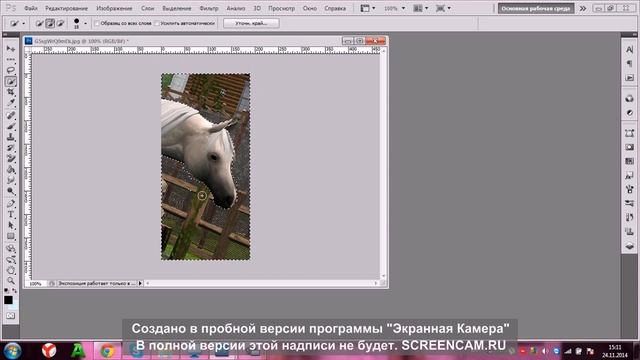Open the Анализ menu
Viewport: 640px width, 360px height.
pyautogui.click(x=236, y=8)
